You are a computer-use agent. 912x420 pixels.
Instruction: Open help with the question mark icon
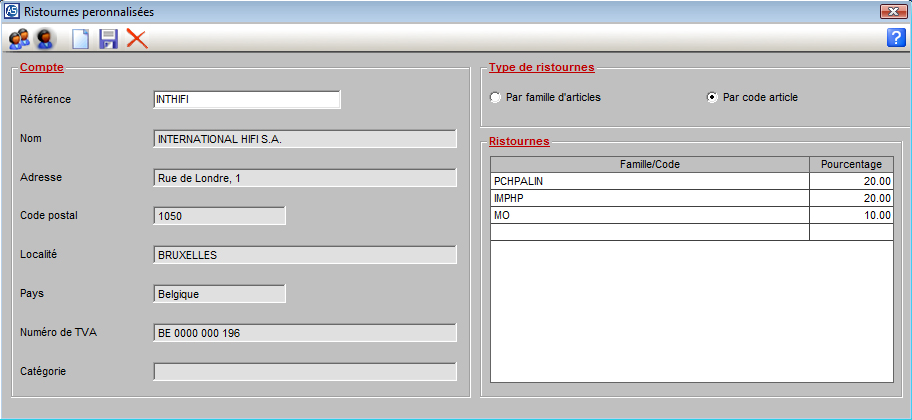(896, 38)
